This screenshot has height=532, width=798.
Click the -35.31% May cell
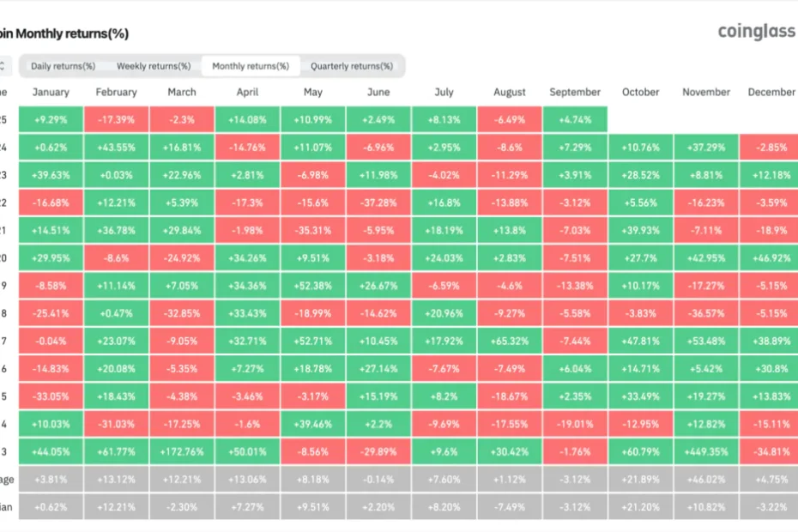point(312,230)
